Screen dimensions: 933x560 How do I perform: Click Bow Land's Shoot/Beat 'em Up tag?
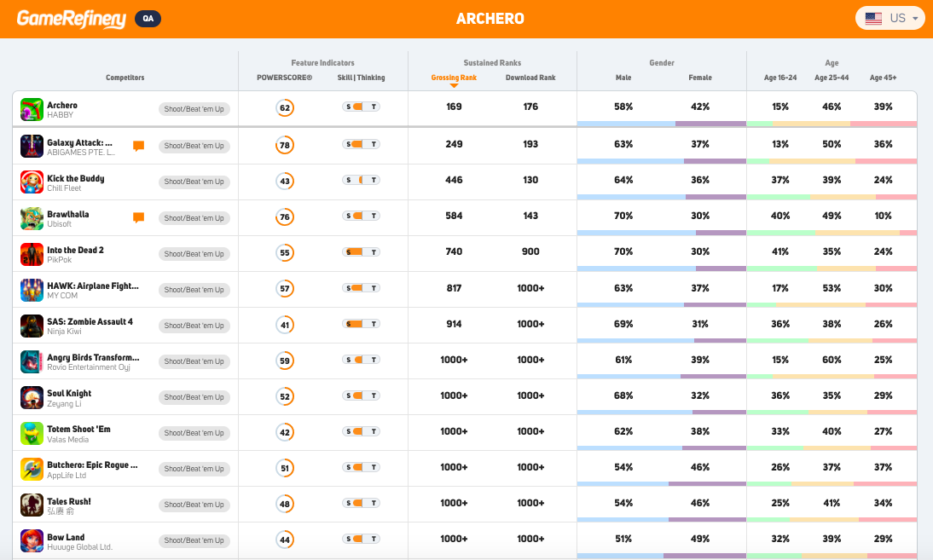pyautogui.click(x=194, y=540)
